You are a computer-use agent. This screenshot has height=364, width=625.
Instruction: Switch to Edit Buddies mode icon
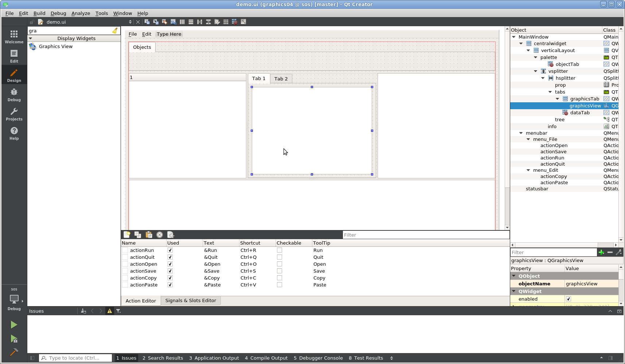point(164,22)
